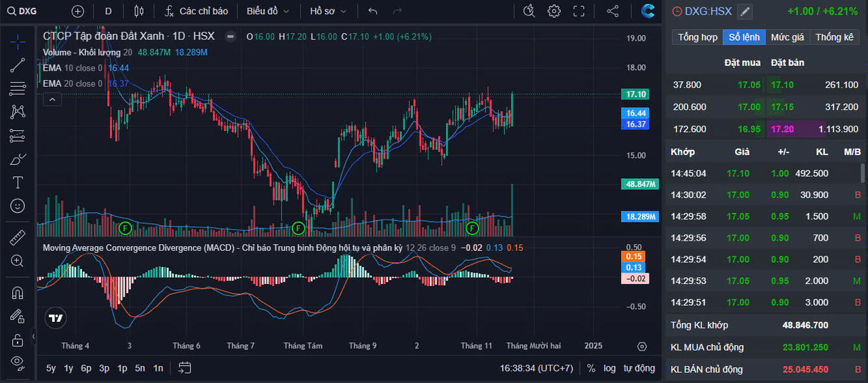This screenshot has width=868, height=383.
Task: Add symbol to compare with plus icon
Action: [x=78, y=12]
